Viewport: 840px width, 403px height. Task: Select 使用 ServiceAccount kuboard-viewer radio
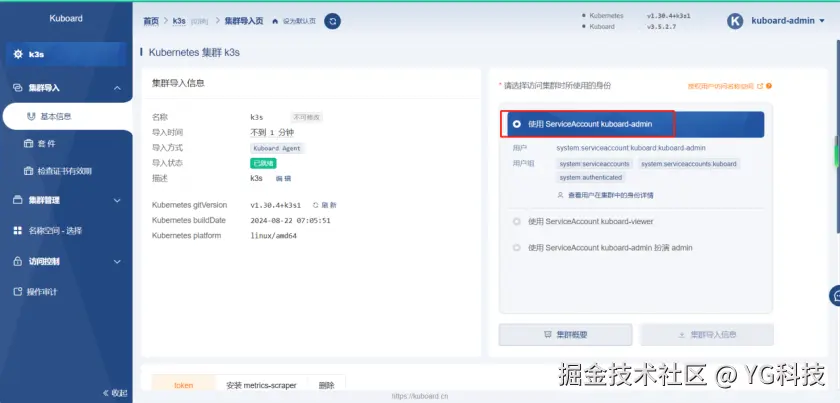[x=516, y=221]
